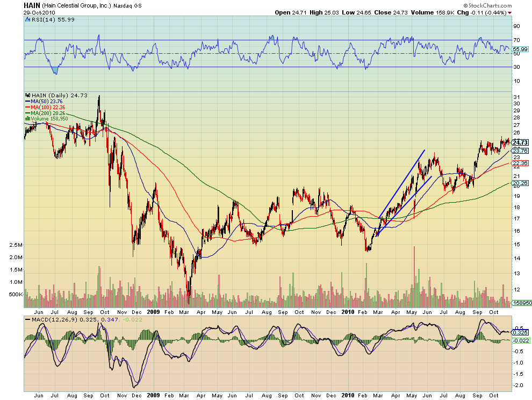Viewport: 532px width, 400px height.
Task: Click the volume bars icon in legend
Action: click(27, 119)
